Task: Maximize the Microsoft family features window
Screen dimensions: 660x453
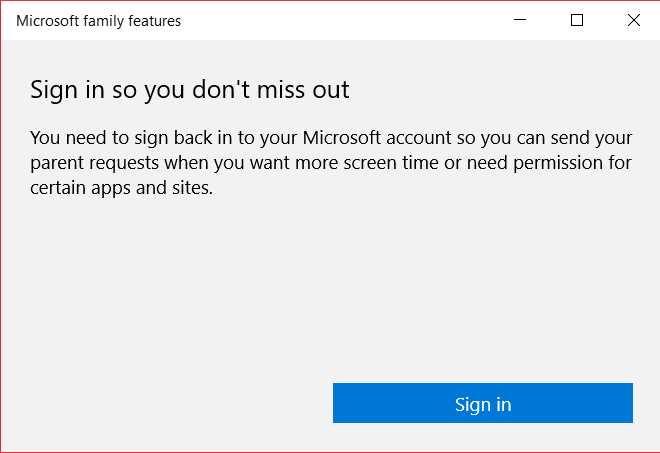Action: (x=576, y=20)
